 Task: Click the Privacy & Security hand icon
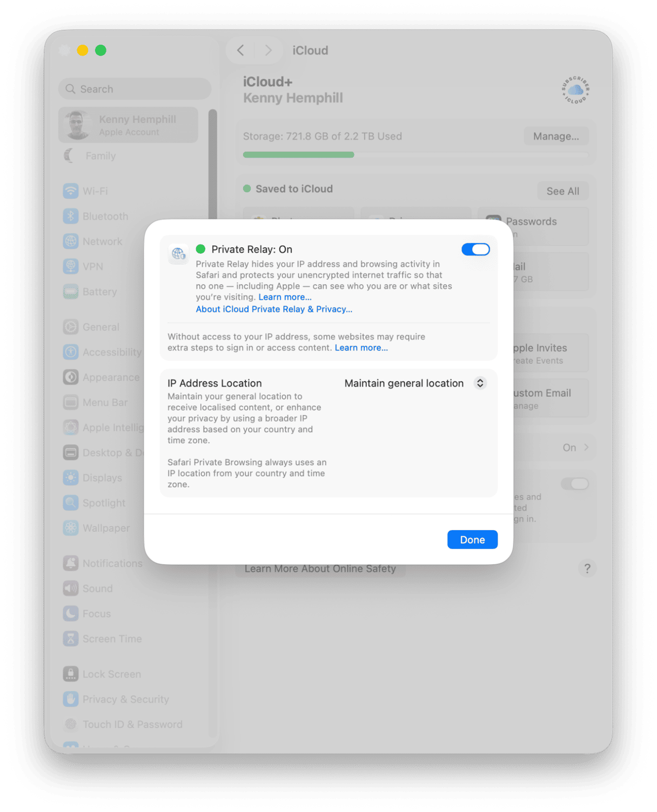(71, 699)
